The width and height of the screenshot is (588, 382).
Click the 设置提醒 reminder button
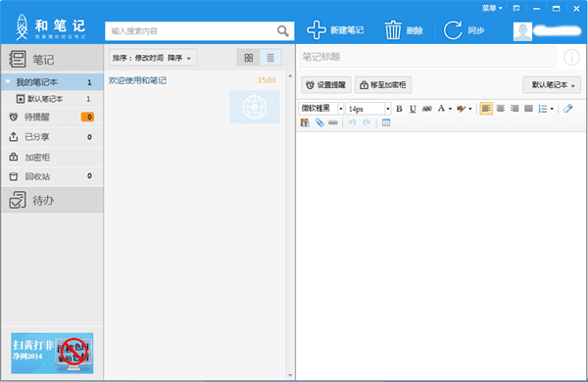click(326, 85)
